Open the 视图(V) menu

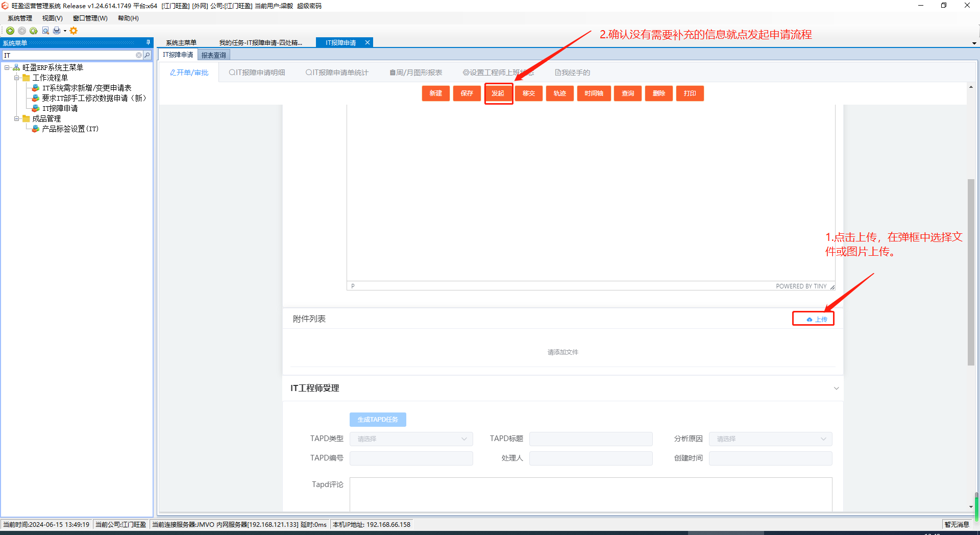pos(52,18)
